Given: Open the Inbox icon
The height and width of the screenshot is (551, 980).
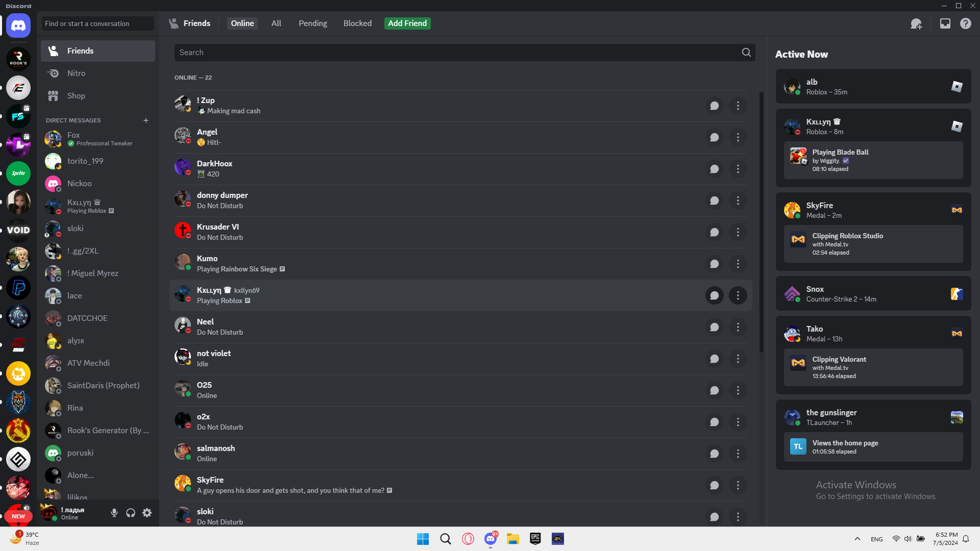Looking at the screenshot, I should point(945,23).
